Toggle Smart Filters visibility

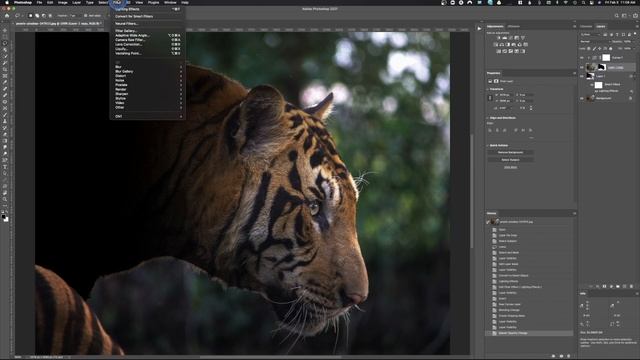tap(592, 85)
